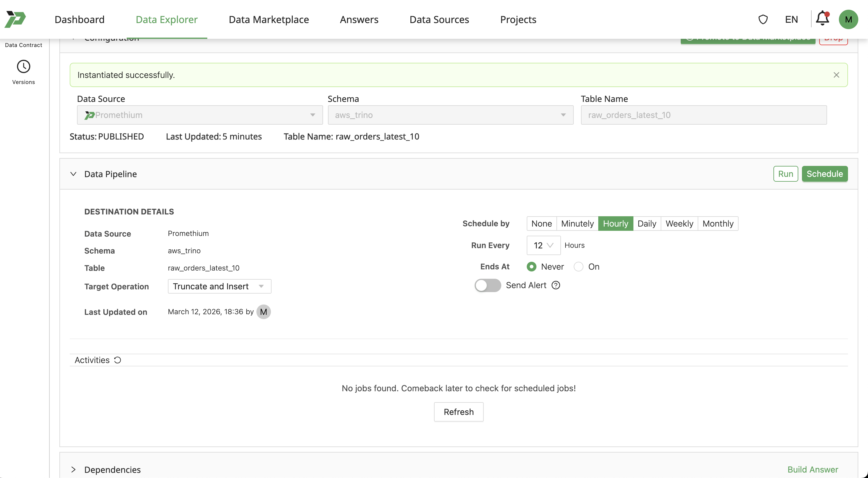Select Daily in the Schedule by options

pos(647,223)
